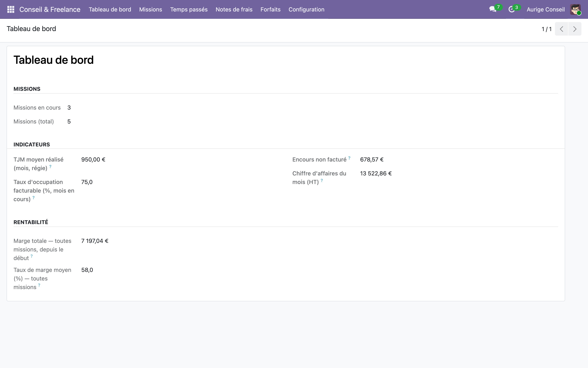588x368 pixels.
Task: Show help tooltip for Chiffre d'affaires du mois
Action: coord(322,180)
